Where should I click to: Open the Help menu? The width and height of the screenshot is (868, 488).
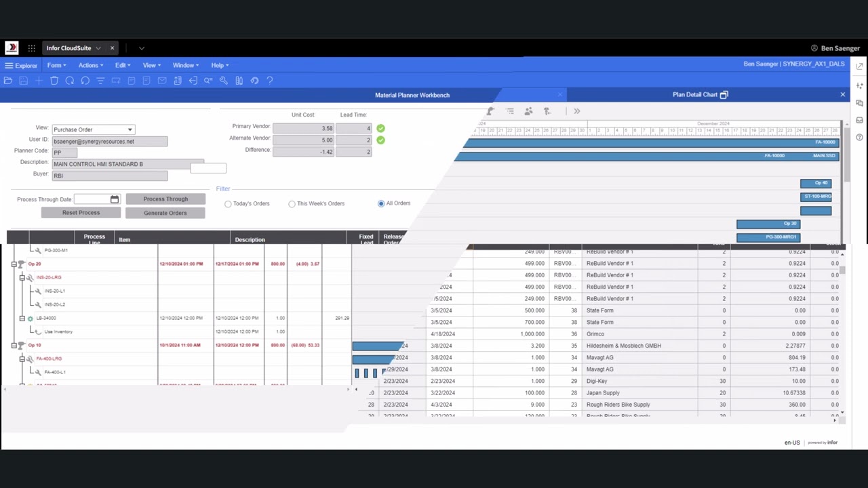tap(220, 65)
